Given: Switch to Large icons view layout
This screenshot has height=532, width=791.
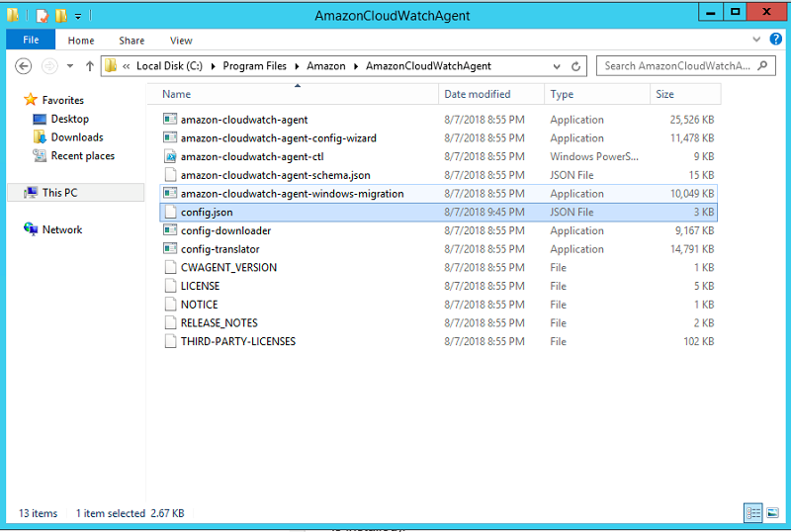Looking at the screenshot, I should coord(772,513).
